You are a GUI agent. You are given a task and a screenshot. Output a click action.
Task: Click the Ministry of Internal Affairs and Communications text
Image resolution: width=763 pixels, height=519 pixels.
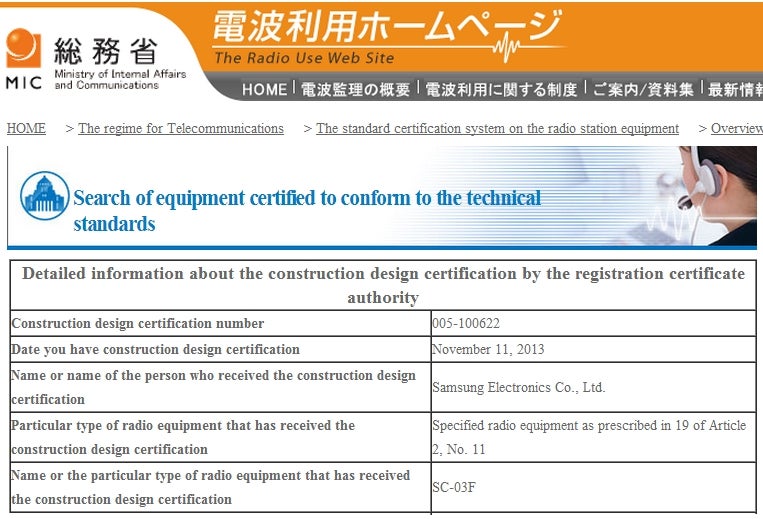click(x=120, y=79)
